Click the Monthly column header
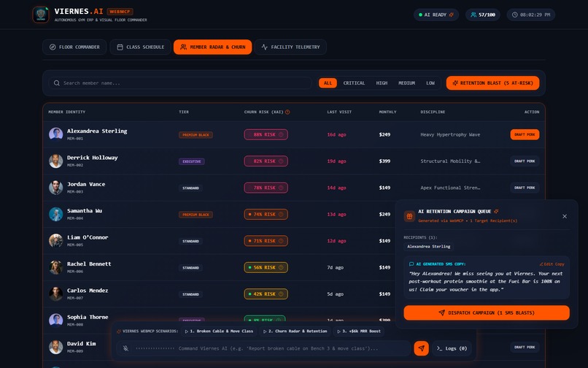The height and width of the screenshot is (368, 588). coord(387,112)
